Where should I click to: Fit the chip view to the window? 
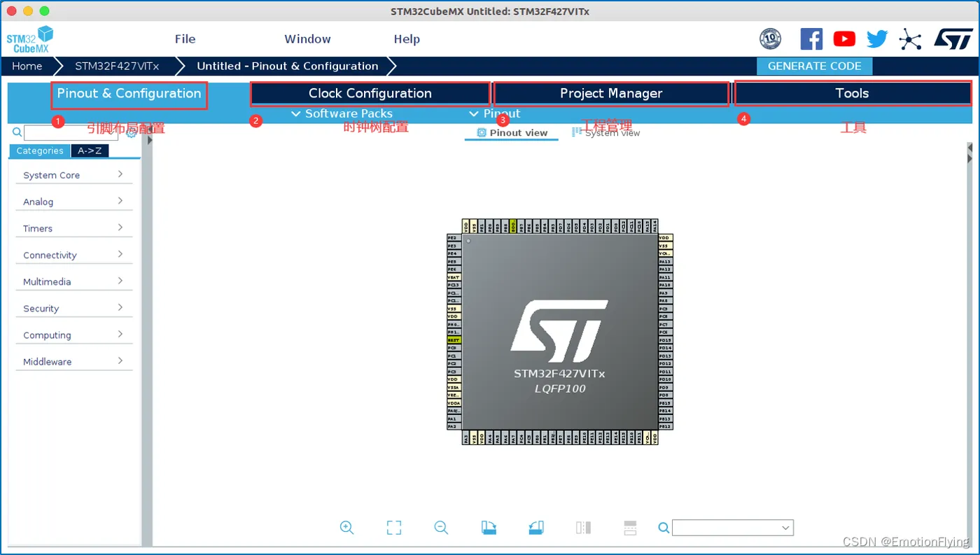point(394,528)
